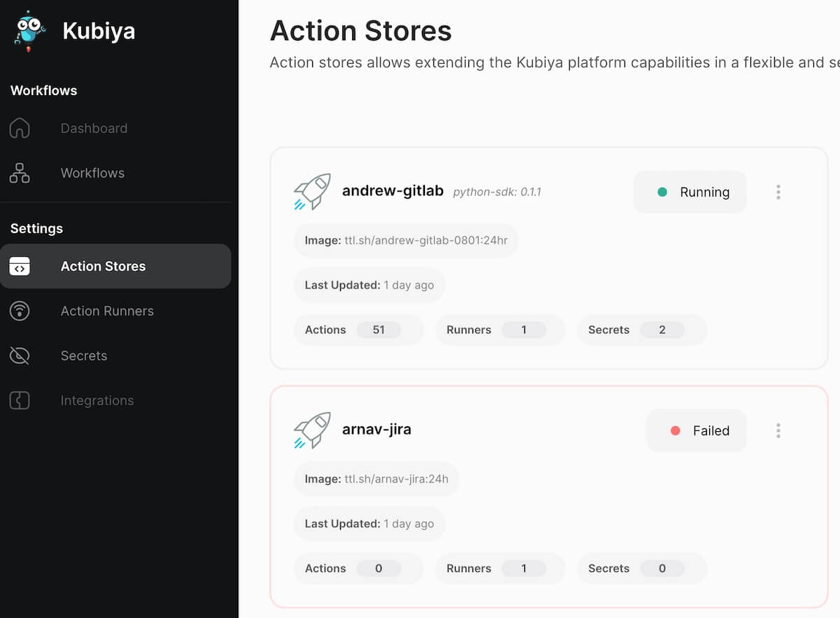Click the Action Stores code icon
Image resolution: width=840 pixels, height=618 pixels.
click(20, 266)
